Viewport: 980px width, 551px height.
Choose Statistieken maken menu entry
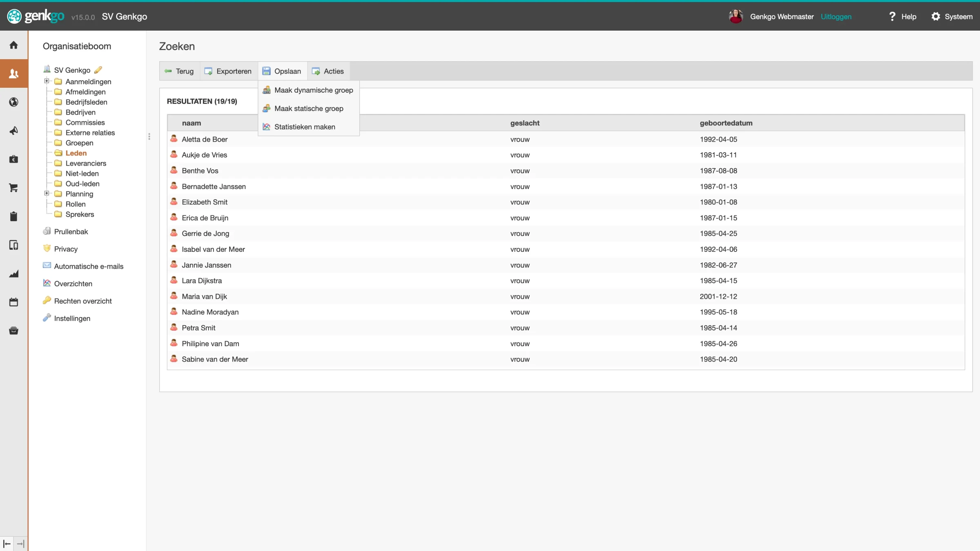coord(304,127)
